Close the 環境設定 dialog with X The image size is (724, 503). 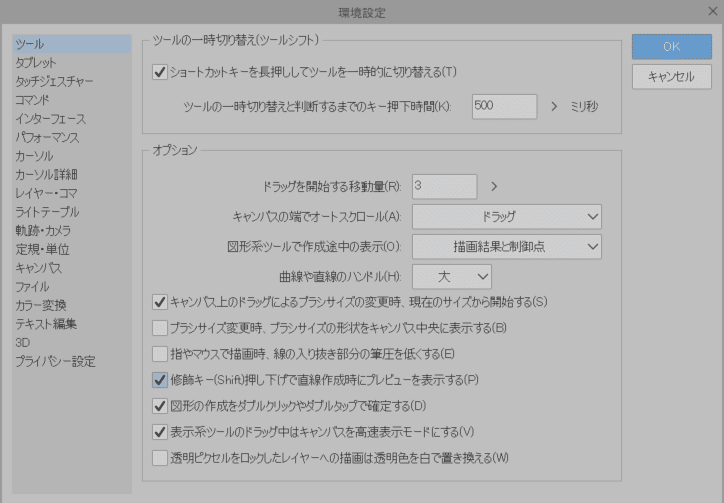[713, 12]
